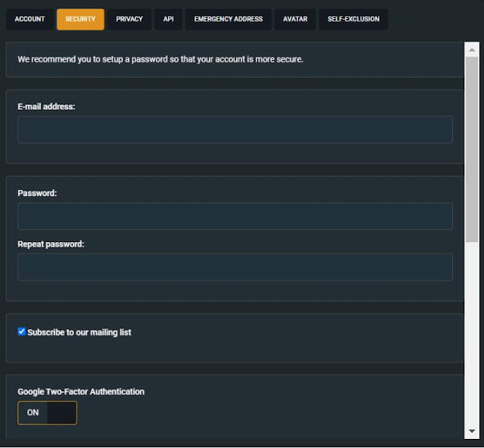Click the password recommendation message
This screenshot has height=448, width=484.
tap(160, 59)
